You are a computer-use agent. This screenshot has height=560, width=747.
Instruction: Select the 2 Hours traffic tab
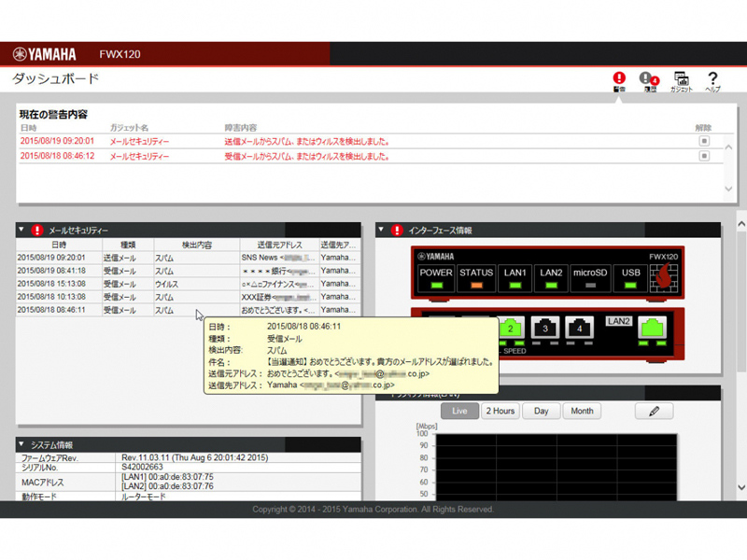coord(500,411)
